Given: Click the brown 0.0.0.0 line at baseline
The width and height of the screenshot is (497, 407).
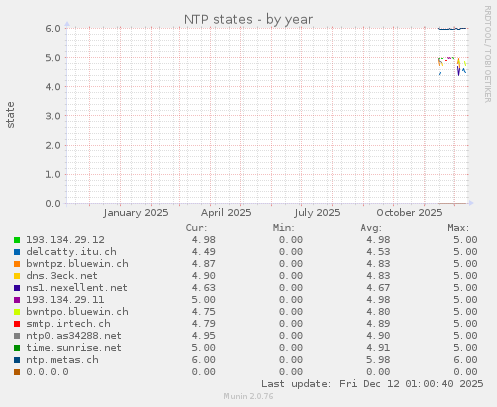Looking at the screenshot, I should [x=452, y=203].
